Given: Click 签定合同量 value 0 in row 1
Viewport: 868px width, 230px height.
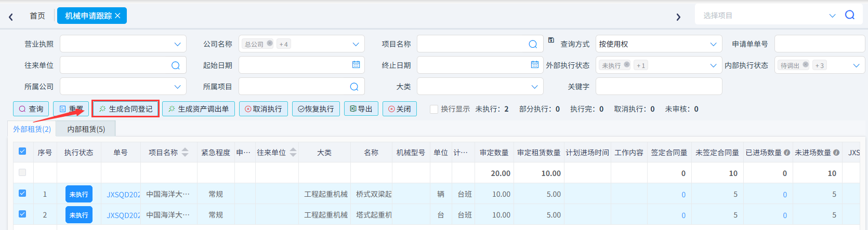Looking at the screenshot, I should [683, 195].
